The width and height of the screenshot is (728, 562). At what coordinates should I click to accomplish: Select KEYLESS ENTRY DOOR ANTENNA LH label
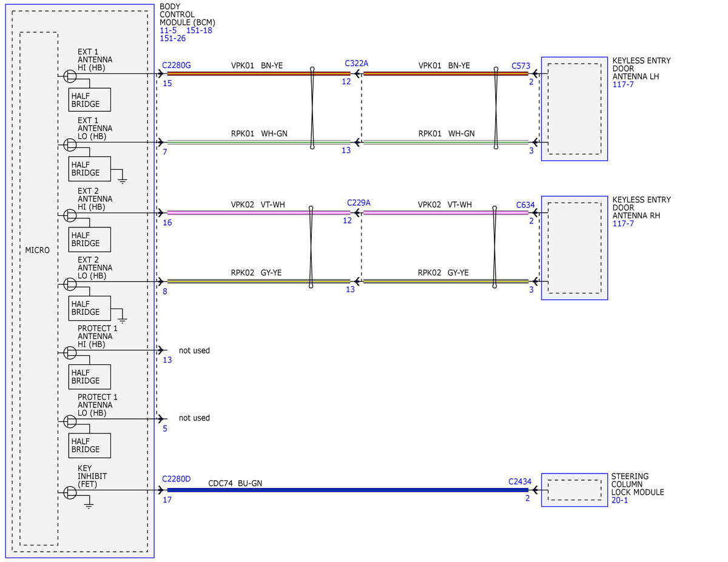(x=641, y=69)
